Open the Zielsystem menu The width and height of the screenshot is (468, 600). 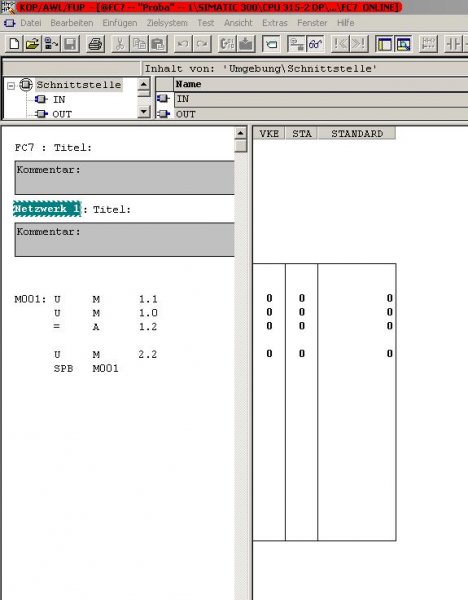[167, 23]
